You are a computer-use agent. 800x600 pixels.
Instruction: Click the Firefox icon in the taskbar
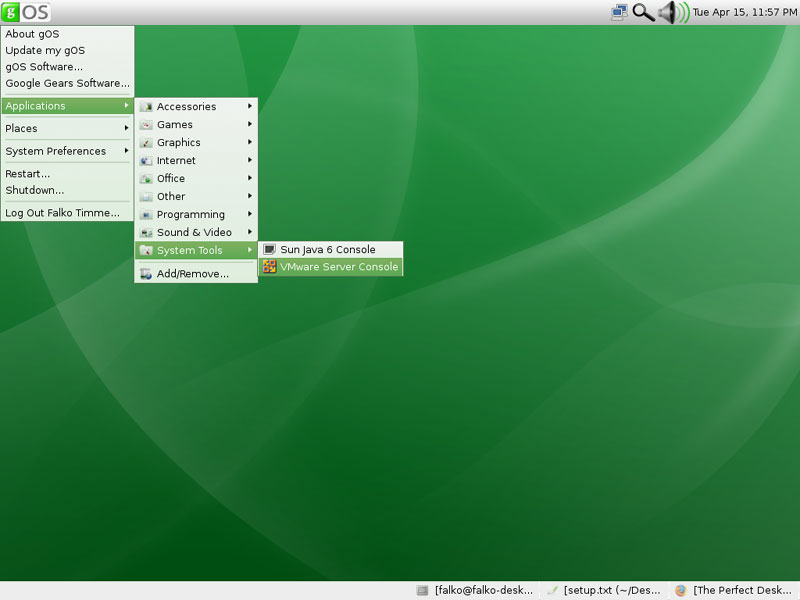(x=681, y=590)
